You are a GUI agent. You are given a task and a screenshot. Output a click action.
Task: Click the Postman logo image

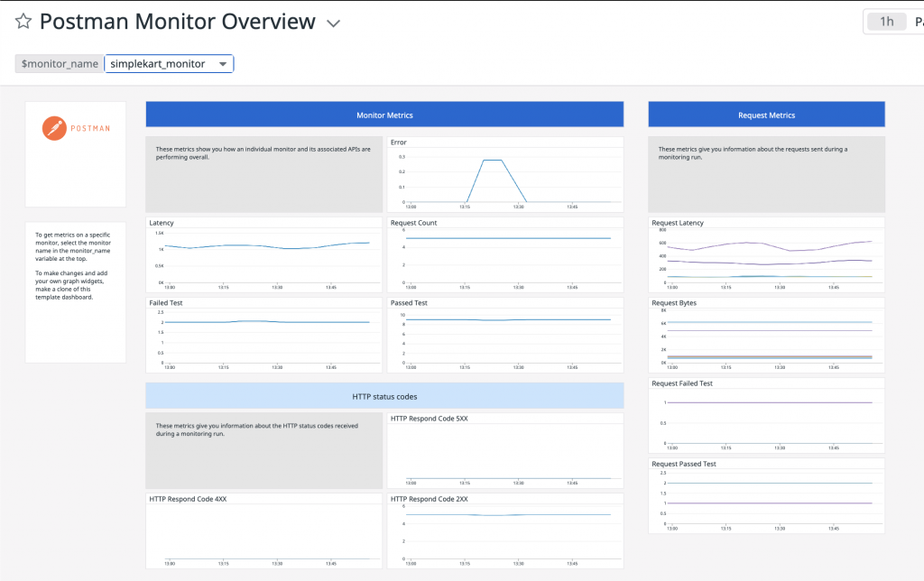[76, 128]
